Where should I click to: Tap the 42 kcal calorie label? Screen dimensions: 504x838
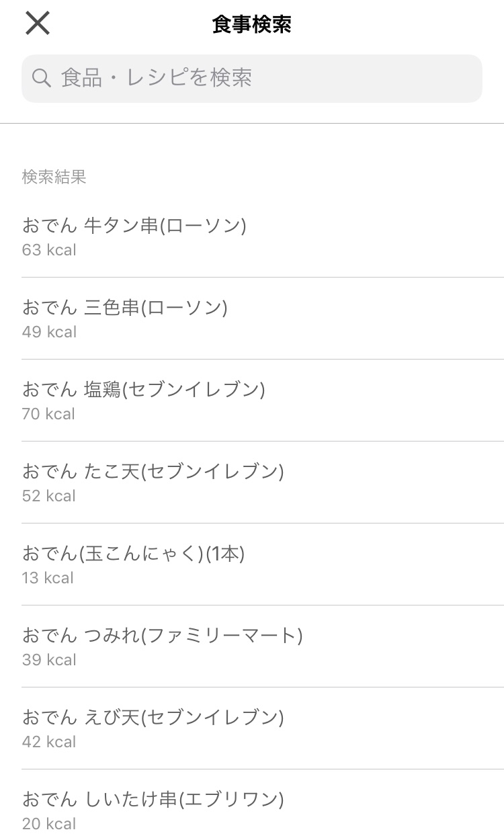coord(49,742)
